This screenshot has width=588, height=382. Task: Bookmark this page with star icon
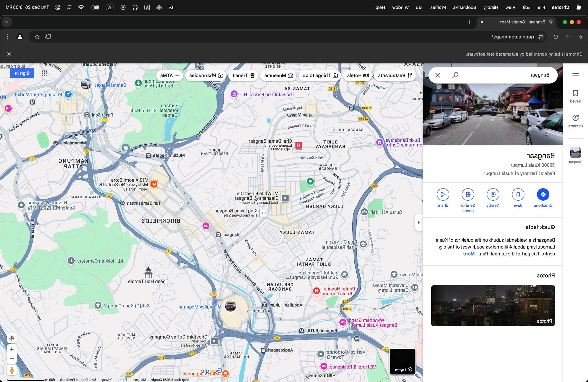coord(37,37)
